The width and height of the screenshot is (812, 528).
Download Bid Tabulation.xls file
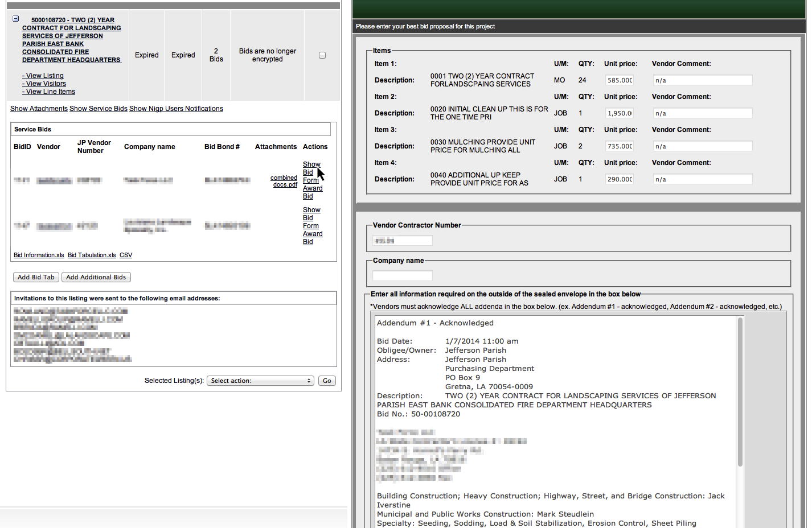(92, 255)
